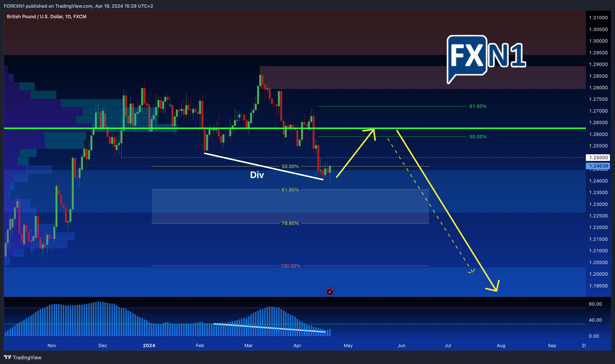This screenshot has width=615, height=364.
Task: Click the 78.60% retracement label
Action: (x=290, y=223)
